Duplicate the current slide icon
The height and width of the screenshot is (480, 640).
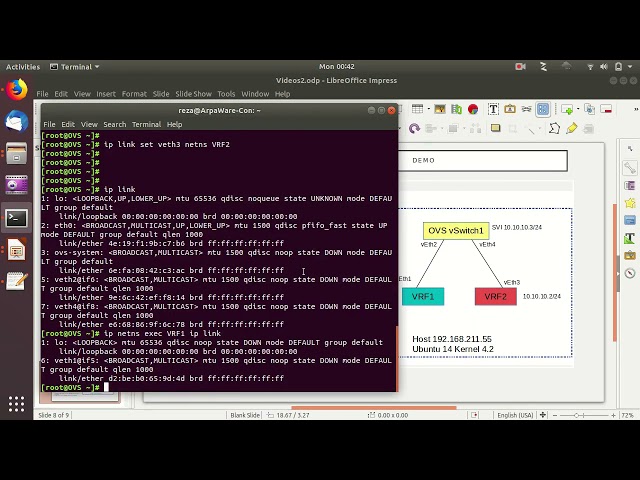tap(589, 109)
